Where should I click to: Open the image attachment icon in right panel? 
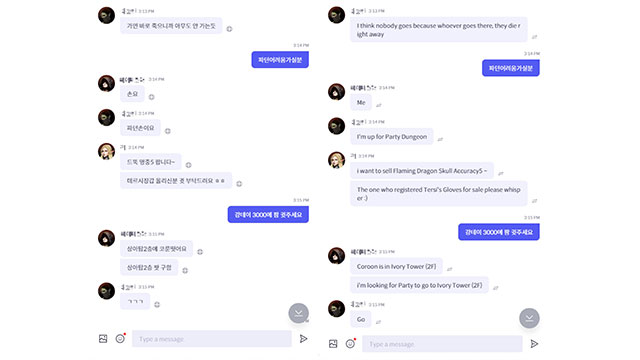[x=333, y=344]
